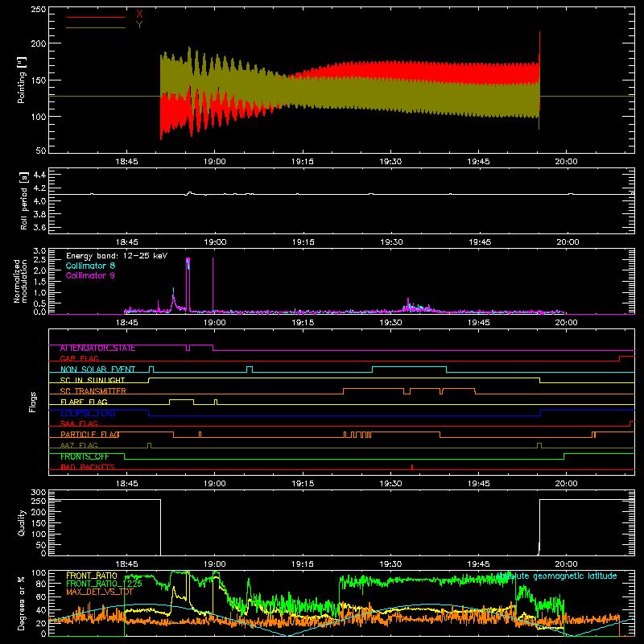Viewport: 644px width, 644px height.
Task: Click the NON_SOLAR_EVENT flag label
Action: 97,369
